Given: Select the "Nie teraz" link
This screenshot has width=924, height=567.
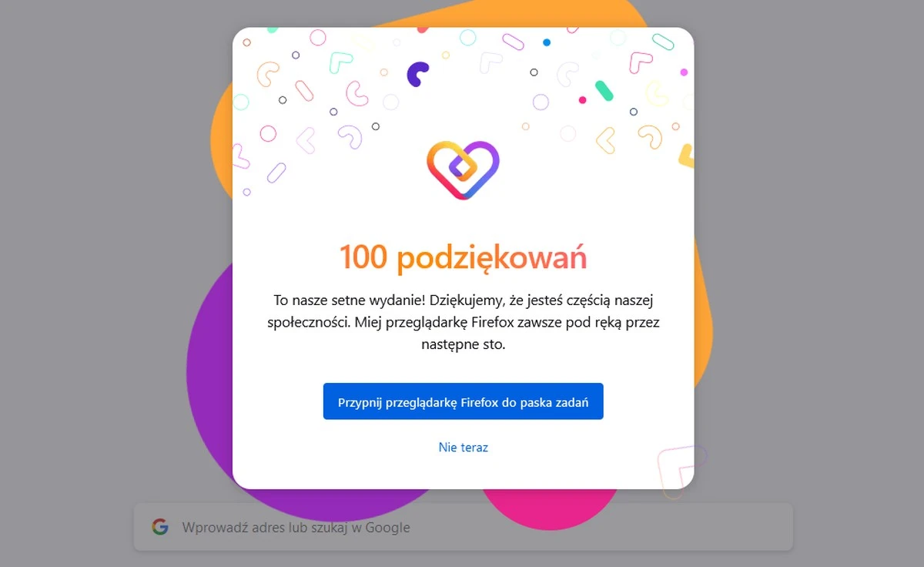Looking at the screenshot, I should point(463,447).
